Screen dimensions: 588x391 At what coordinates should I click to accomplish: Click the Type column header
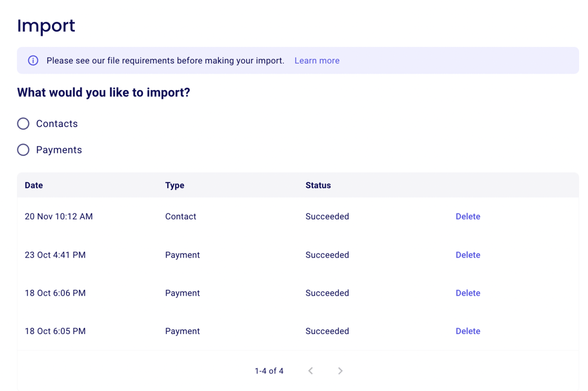175,185
